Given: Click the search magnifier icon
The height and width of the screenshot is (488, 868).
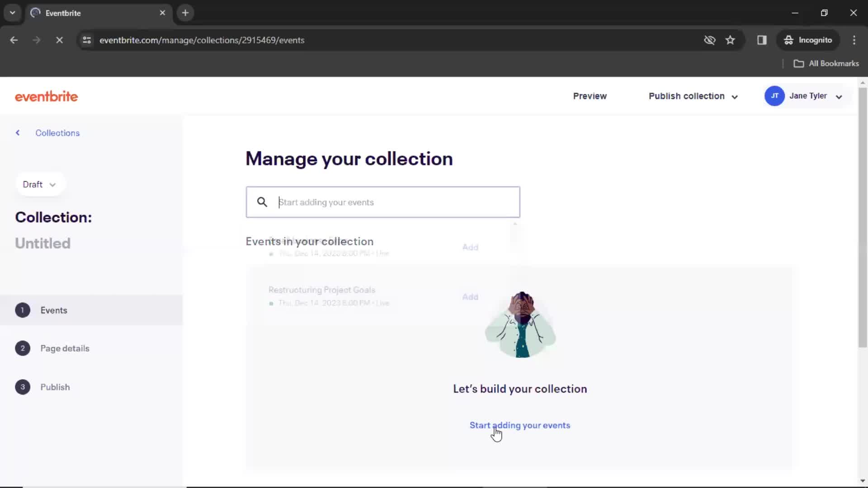Looking at the screenshot, I should pyautogui.click(x=262, y=202).
